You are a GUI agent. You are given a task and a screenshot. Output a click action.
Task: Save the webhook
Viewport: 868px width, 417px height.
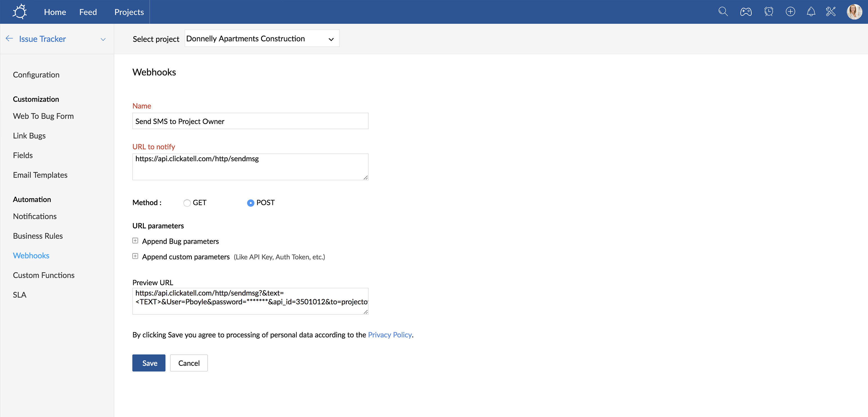(x=149, y=363)
